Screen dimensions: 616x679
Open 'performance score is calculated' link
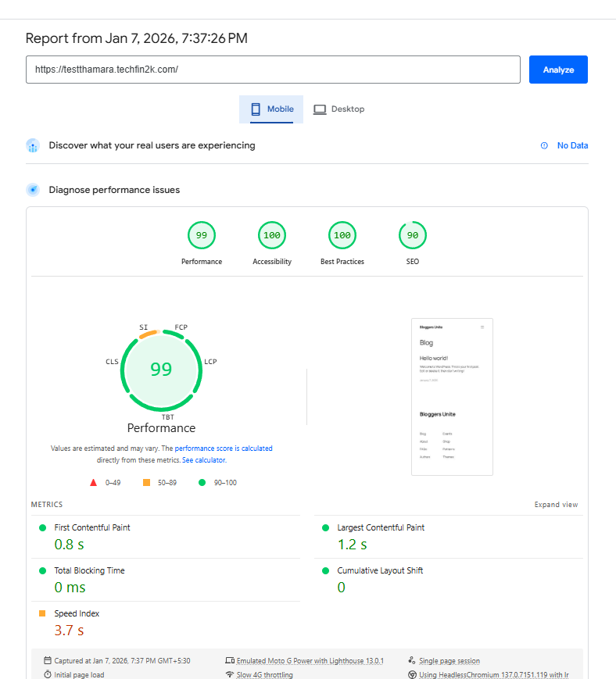click(x=224, y=448)
